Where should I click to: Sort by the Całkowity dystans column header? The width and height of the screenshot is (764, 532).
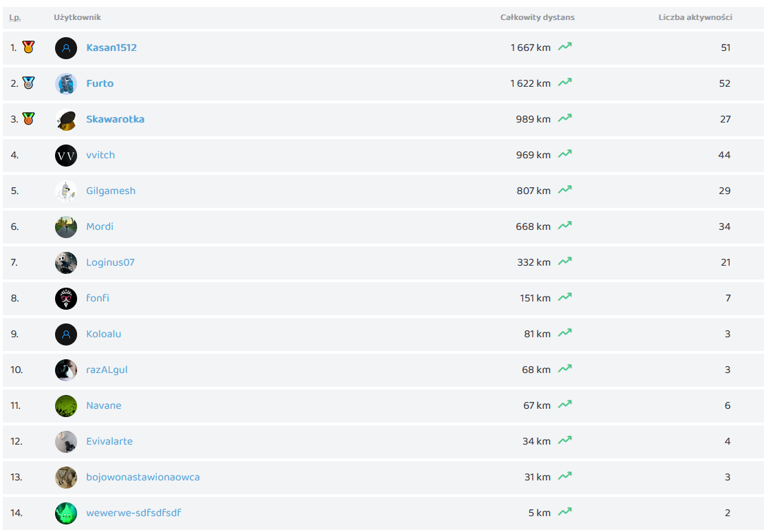pyautogui.click(x=537, y=17)
